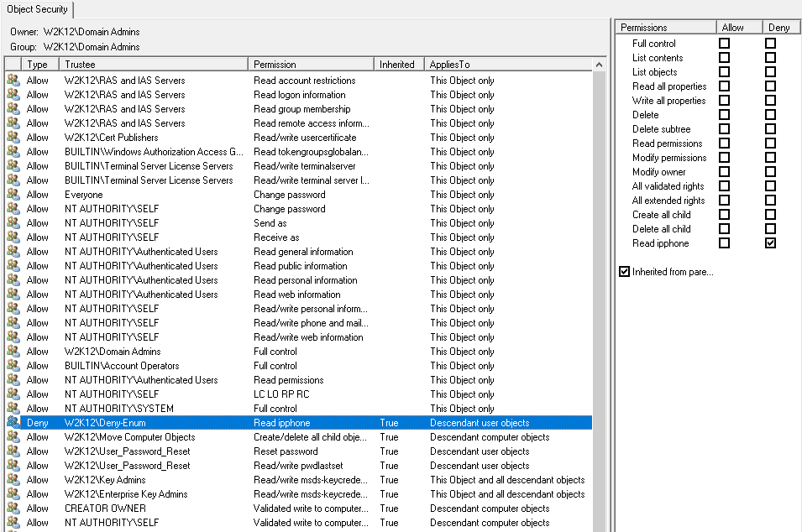Screen dimensions: 802x532
Task: Click the icon of the Read/write phone and mail row
Action: pyautogui.click(x=13, y=323)
